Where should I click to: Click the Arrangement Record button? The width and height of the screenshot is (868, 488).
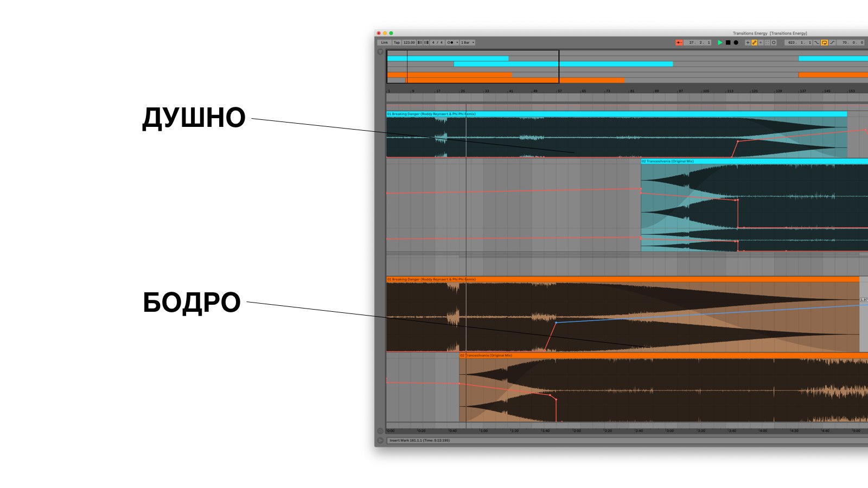(x=736, y=42)
